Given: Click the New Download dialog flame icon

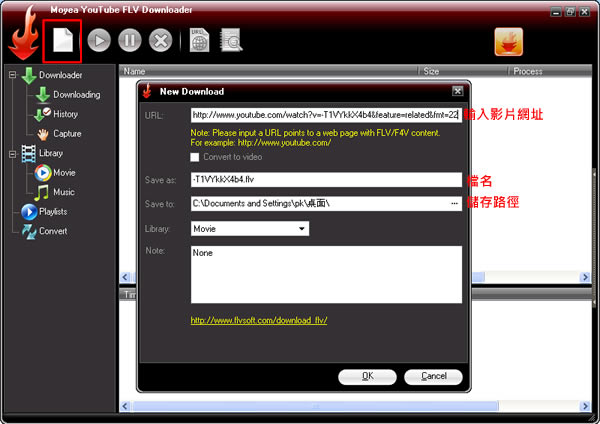Looking at the screenshot, I should [147, 91].
